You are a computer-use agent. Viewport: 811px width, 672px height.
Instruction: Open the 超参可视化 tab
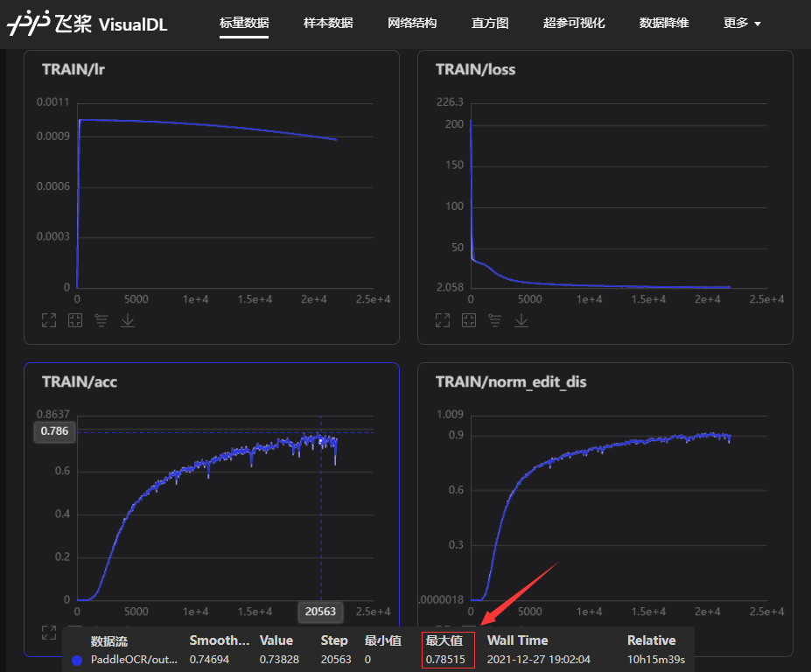pyautogui.click(x=574, y=24)
